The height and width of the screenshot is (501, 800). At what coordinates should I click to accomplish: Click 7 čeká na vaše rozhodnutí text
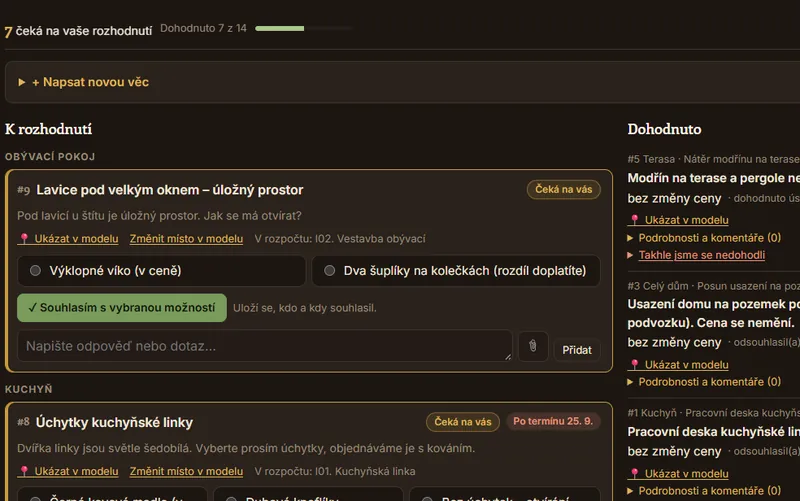pyautogui.click(x=79, y=31)
